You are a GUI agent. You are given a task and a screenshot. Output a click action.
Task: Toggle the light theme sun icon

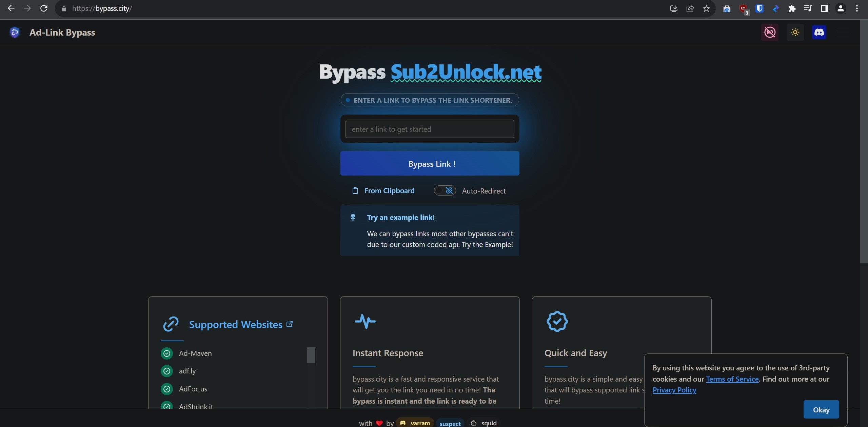(x=795, y=32)
